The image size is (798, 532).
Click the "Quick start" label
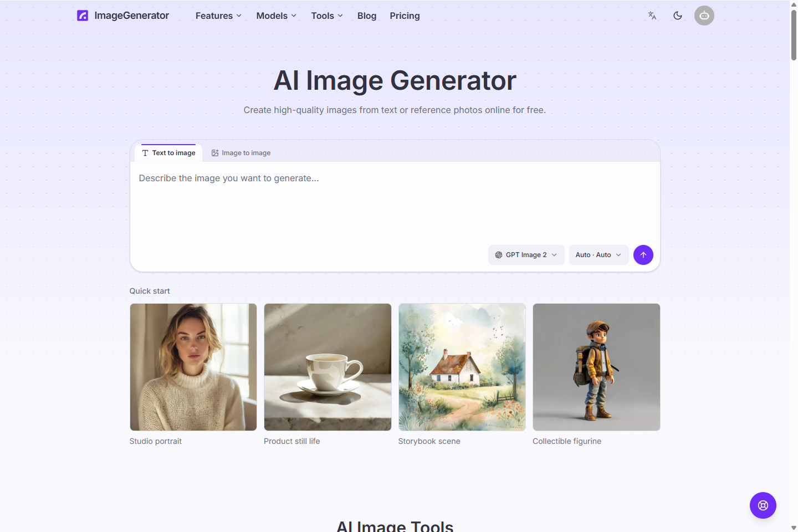[x=150, y=291]
